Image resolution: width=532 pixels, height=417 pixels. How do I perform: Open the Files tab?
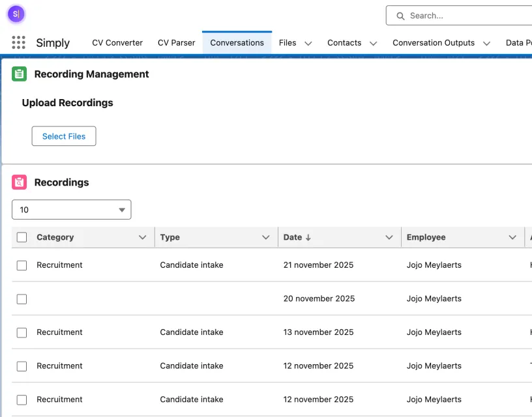click(x=288, y=43)
